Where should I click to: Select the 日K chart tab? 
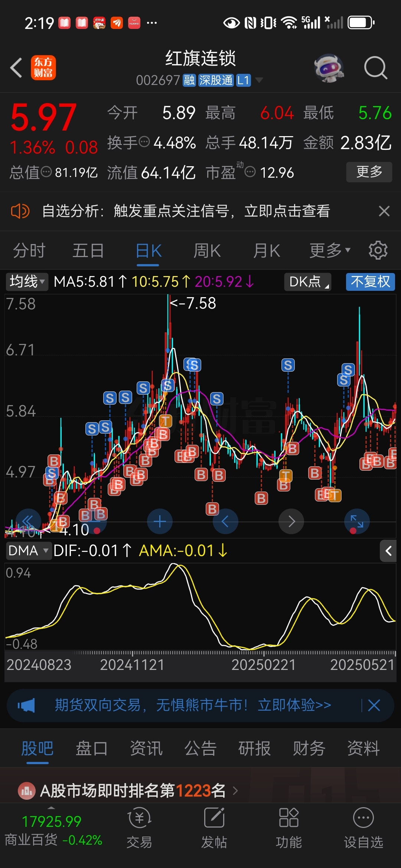click(x=148, y=251)
